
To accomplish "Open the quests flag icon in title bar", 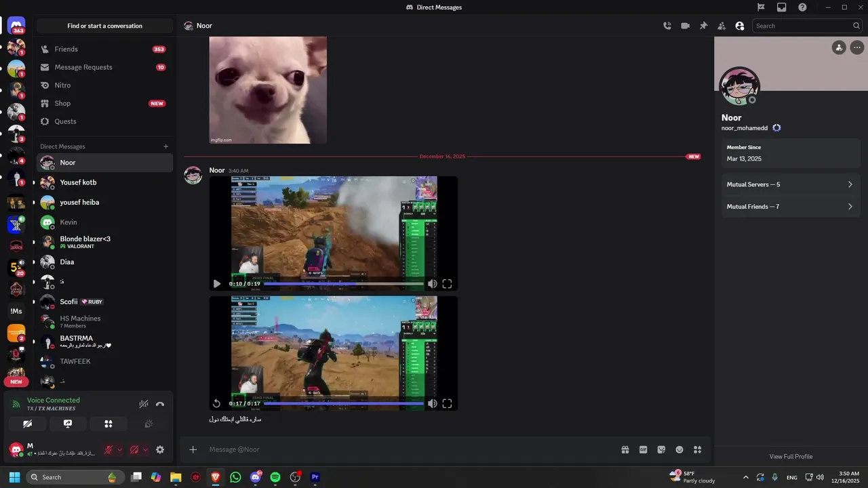I will tap(762, 7).
